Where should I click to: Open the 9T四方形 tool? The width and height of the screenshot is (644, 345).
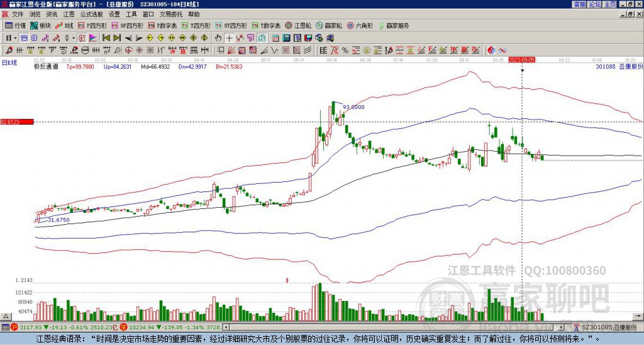231,25
